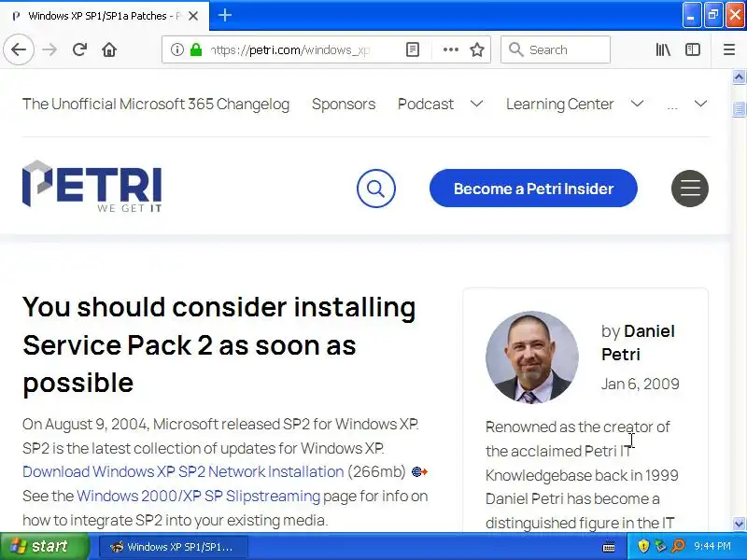Click Become a Petri Insider button
Screen dimensions: 747x560
533,189
